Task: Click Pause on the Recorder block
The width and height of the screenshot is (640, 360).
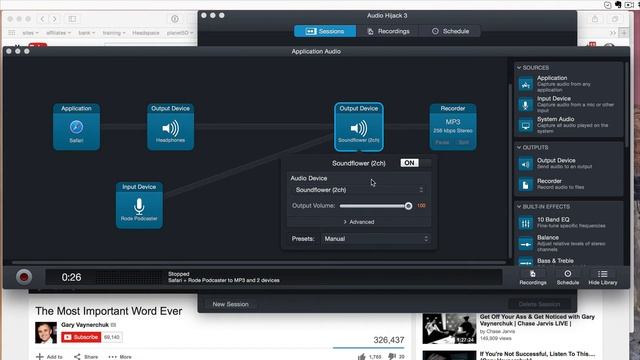Action: [x=442, y=142]
